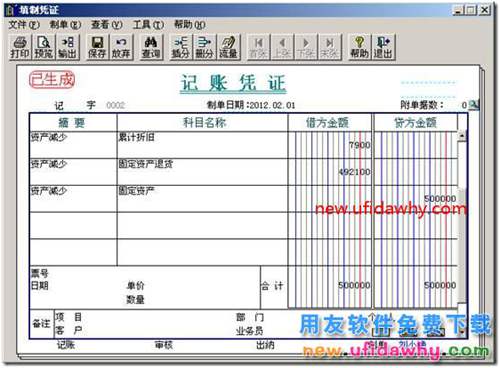Screen dimensions: 500x368
Task: Open the 流量 (Cash flow) toolbar icon
Action: tap(228, 47)
